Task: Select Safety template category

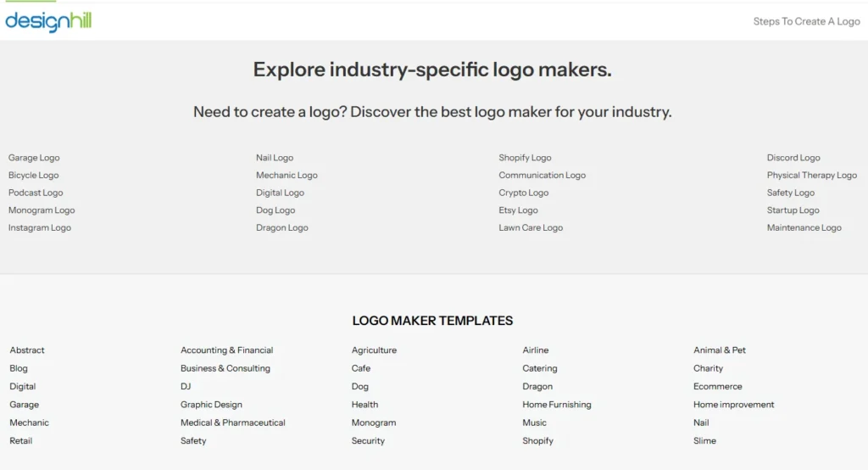Action: click(x=193, y=441)
